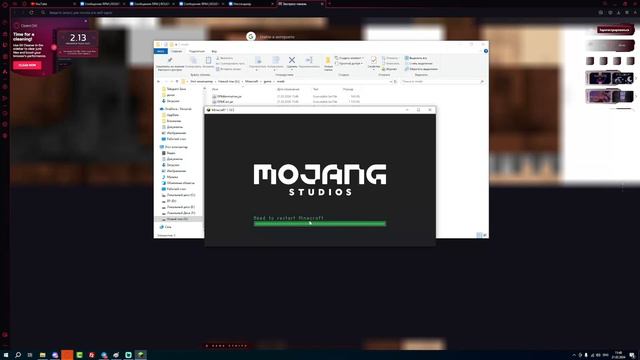Click the browser address bar
Viewport: 640px width, 360px height.
(318, 13)
